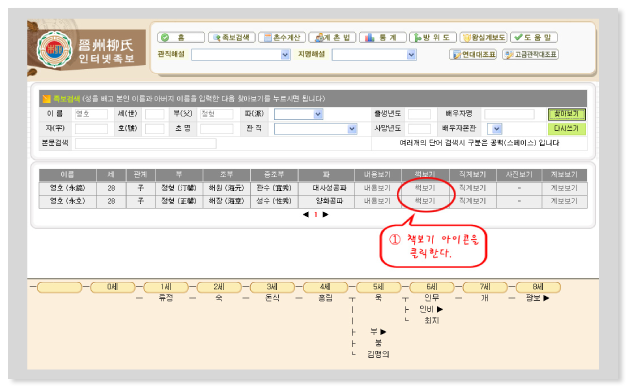629x389 pixels.
Task: Go to previous results page arrow
Action: [306, 215]
